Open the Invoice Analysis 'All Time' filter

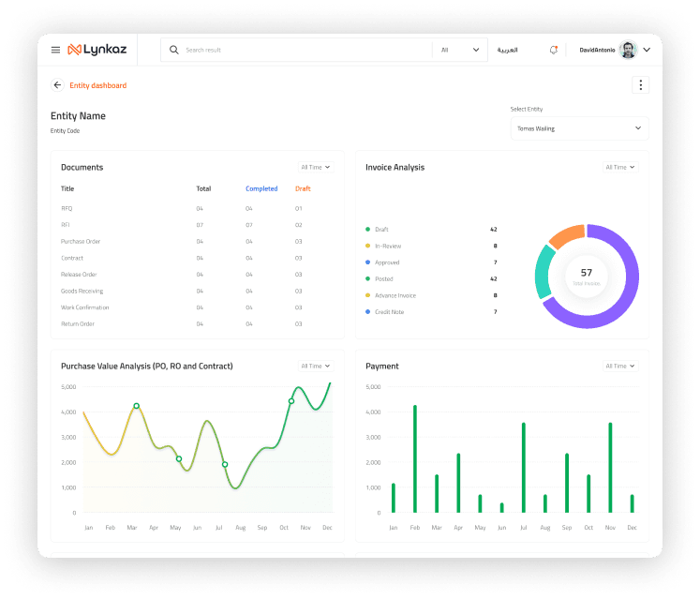point(619,167)
